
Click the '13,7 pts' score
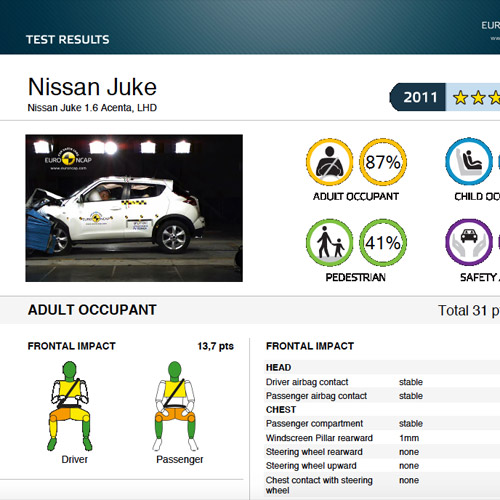tap(216, 346)
